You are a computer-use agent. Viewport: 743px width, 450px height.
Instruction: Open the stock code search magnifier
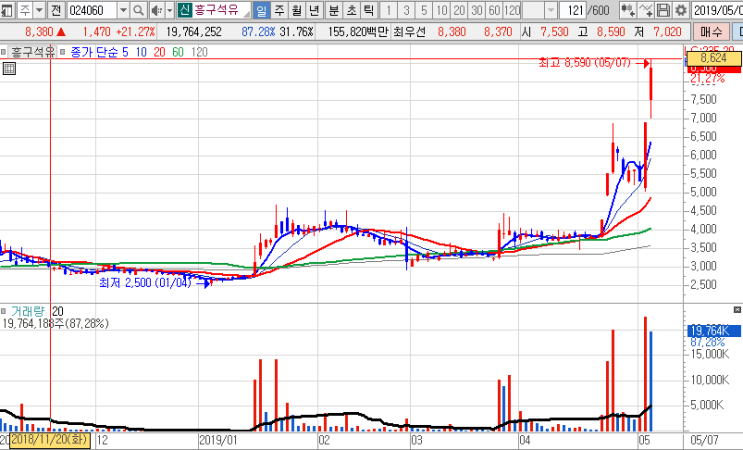pos(138,9)
